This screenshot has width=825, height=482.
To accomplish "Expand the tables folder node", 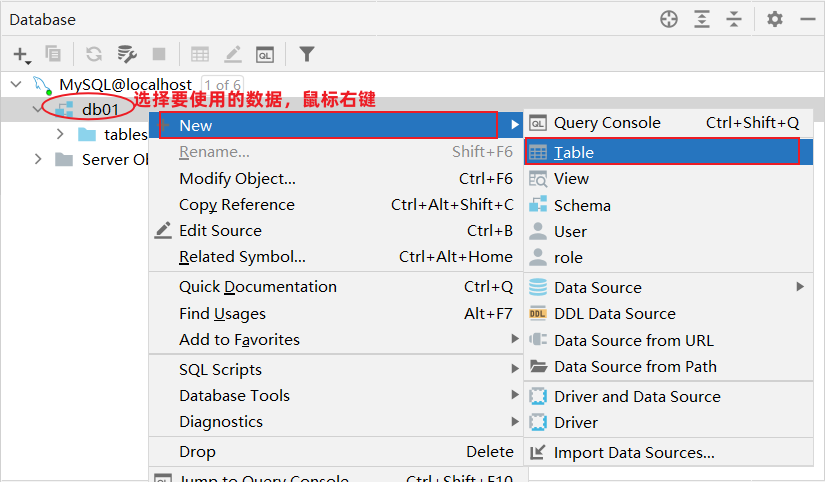I will [60, 135].
